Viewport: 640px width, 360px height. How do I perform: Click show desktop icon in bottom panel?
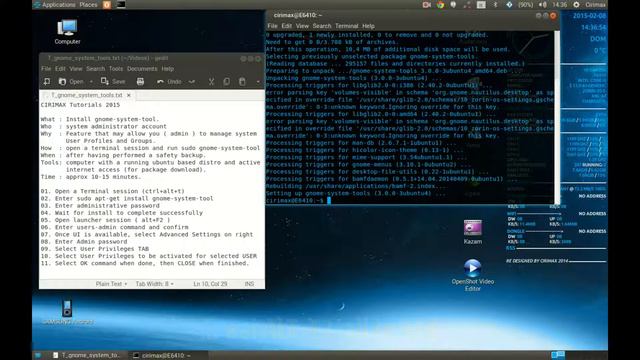[38, 356]
